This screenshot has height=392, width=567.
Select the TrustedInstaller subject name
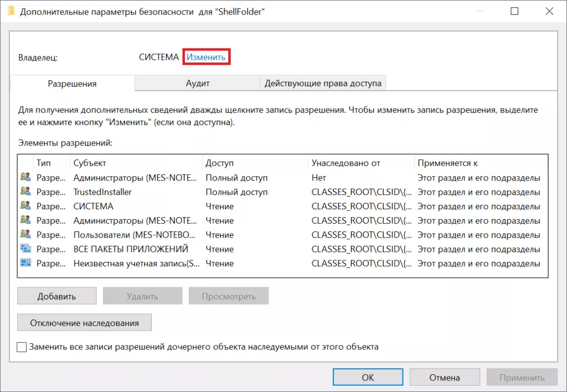click(x=102, y=192)
